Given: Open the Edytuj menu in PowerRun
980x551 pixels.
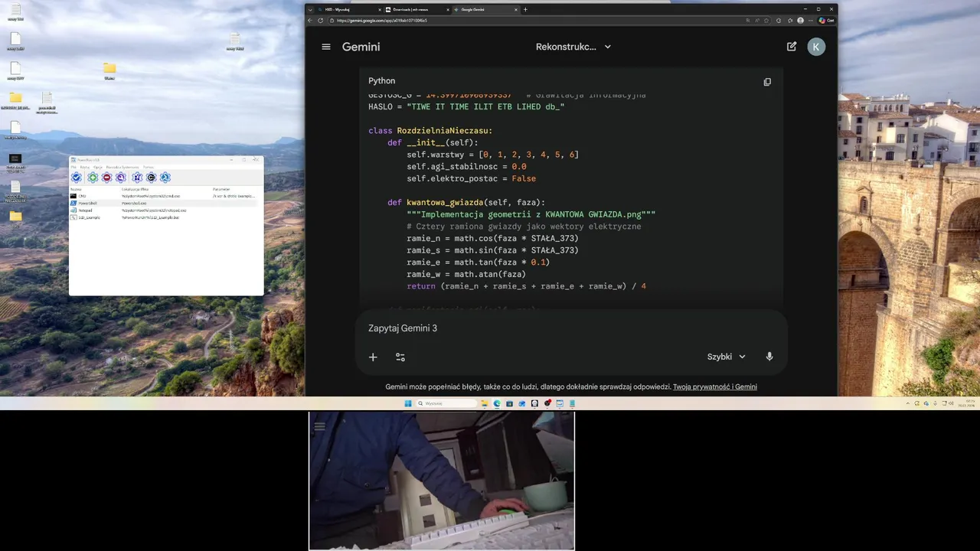Looking at the screenshot, I should (85, 167).
